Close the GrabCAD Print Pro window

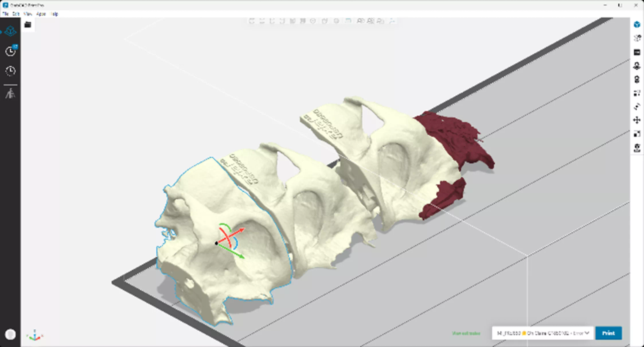tap(636, 5)
